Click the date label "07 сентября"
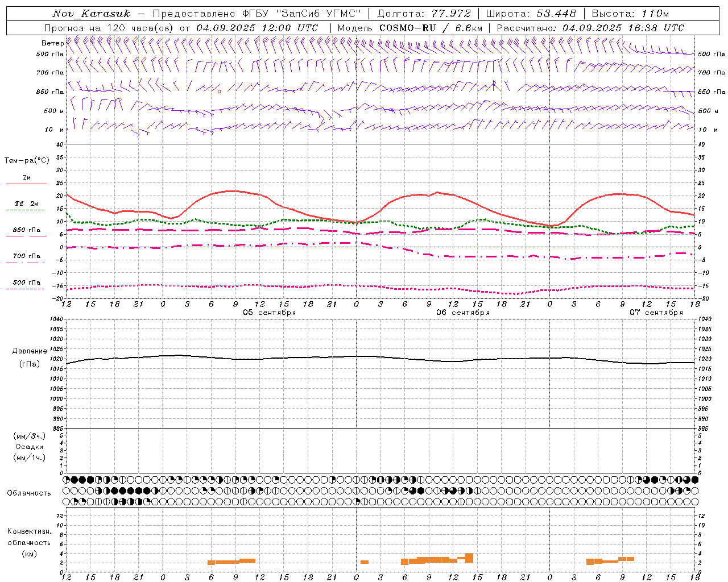Image resolution: width=728 pixels, height=582 pixels. 656,313
